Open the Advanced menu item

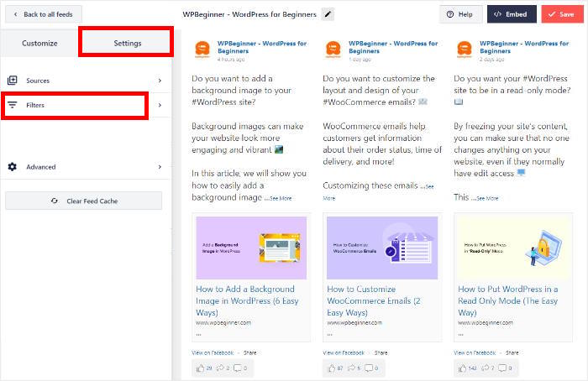pyautogui.click(x=86, y=167)
